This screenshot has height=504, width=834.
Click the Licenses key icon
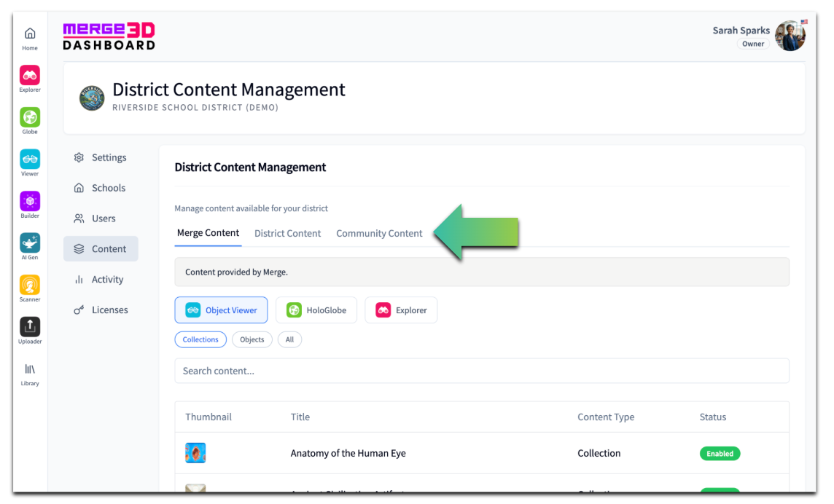[x=79, y=310]
